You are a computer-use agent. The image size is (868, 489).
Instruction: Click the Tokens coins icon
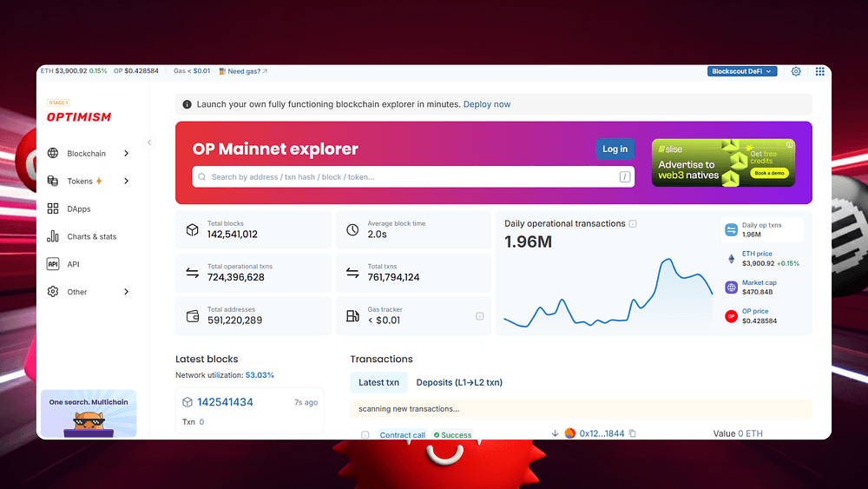point(53,181)
